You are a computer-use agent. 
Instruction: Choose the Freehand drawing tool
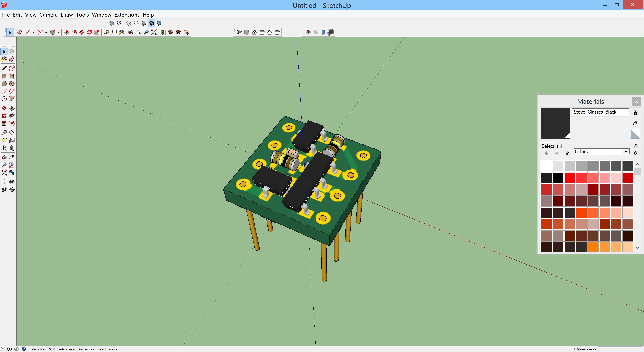[x=12, y=68]
